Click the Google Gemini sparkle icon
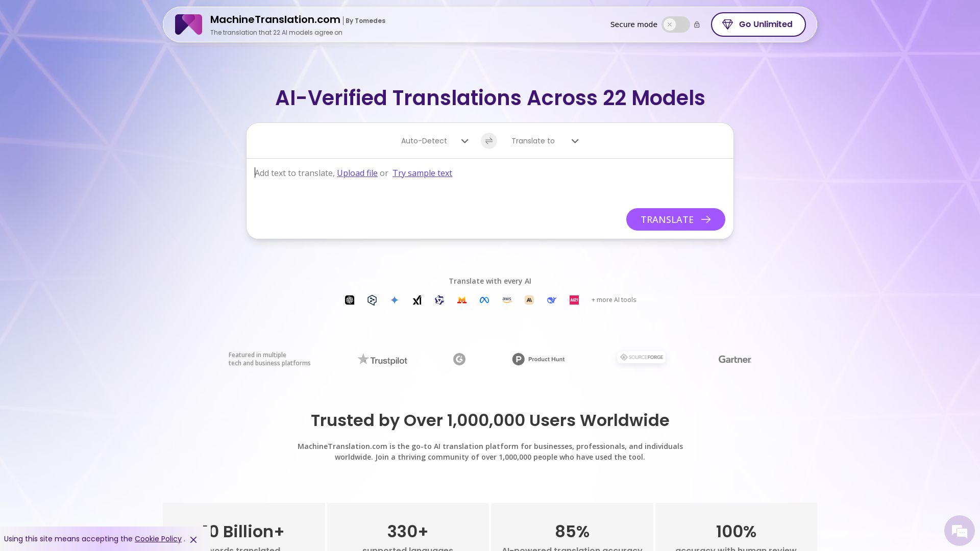The width and height of the screenshot is (980, 551). click(395, 300)
